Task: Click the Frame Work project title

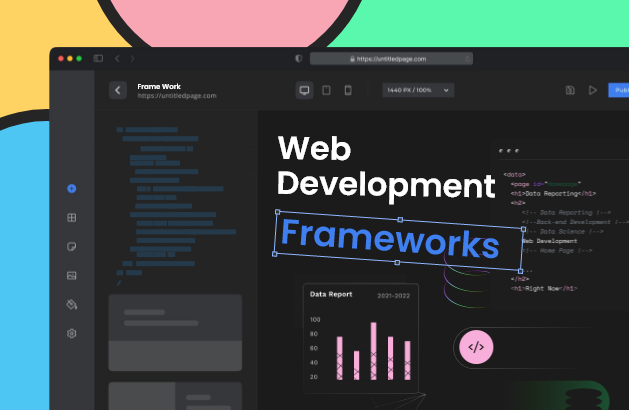Action: tap(159, 86)
